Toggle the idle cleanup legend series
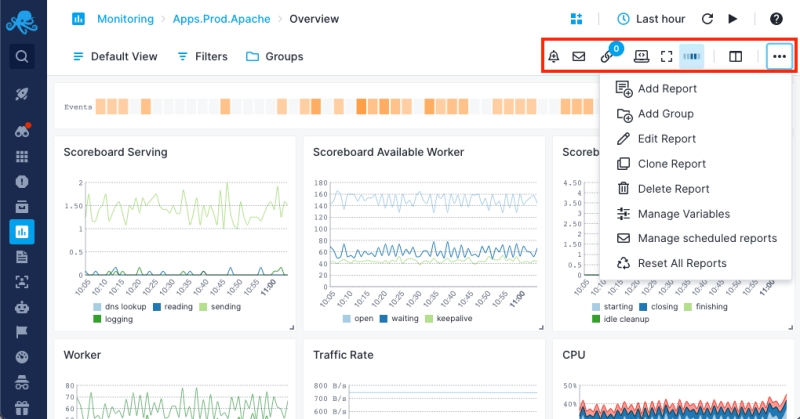800x419 pixels. 621,319
